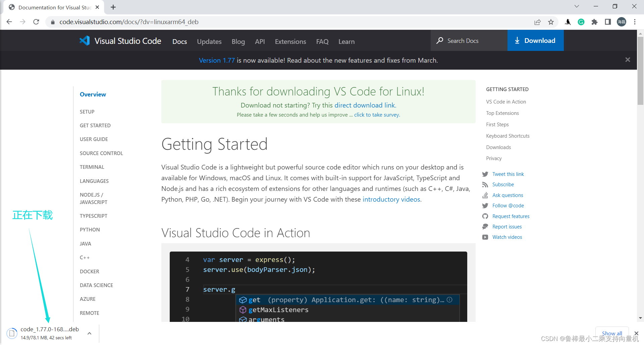Viewport: 644px width, 345px height.
Task: Open the browser profile avatar menu
Action: tap(621, 22)
